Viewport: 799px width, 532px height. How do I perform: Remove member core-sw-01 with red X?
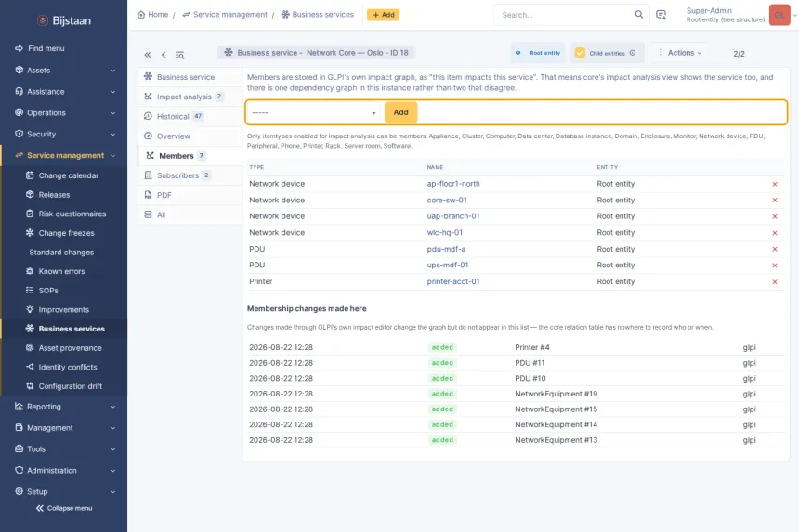[x=775, y=201]
